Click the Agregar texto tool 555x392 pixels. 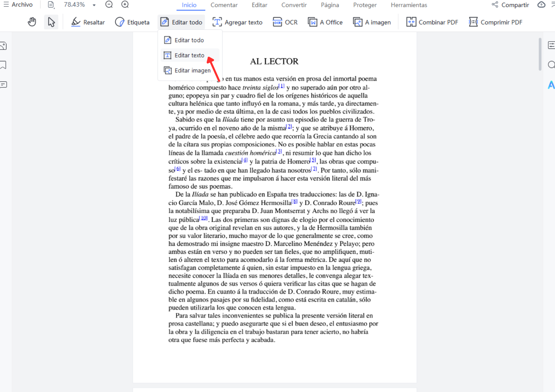[237, 22]
